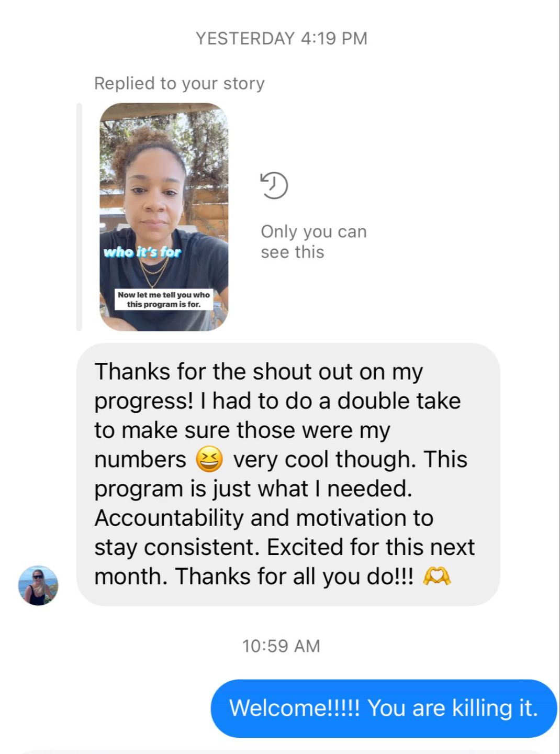The image size is (560, 754).
Task: Tap the 'YESTERDAY 4:19 PM' timestamp
Action: [282, 38]
